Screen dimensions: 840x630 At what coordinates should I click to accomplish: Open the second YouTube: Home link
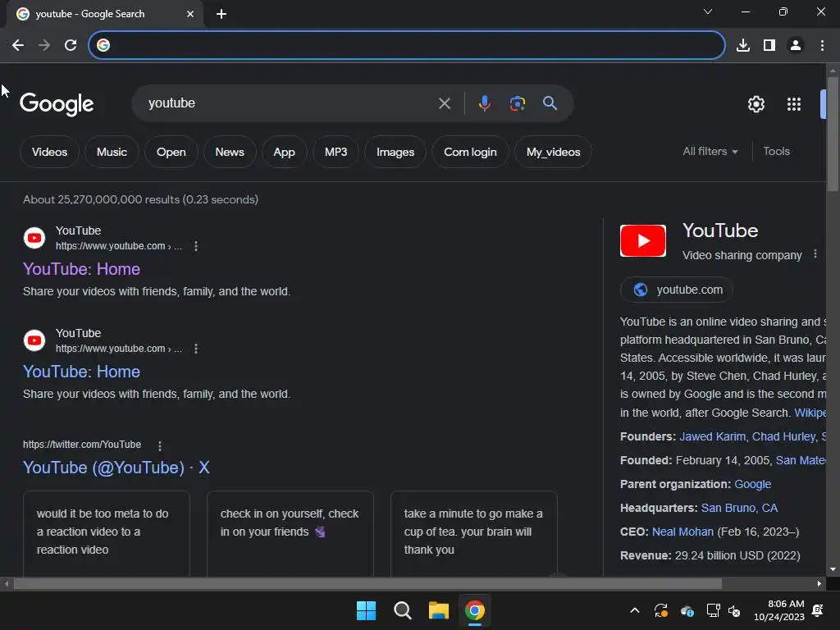coord(81,372)
